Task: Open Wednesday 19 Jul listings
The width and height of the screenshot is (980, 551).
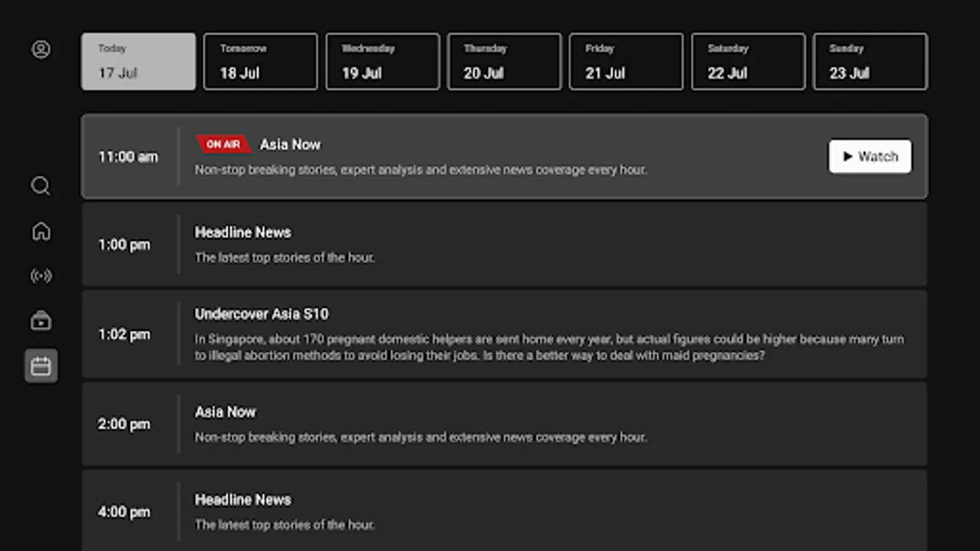Action: [x=382, y=61]
